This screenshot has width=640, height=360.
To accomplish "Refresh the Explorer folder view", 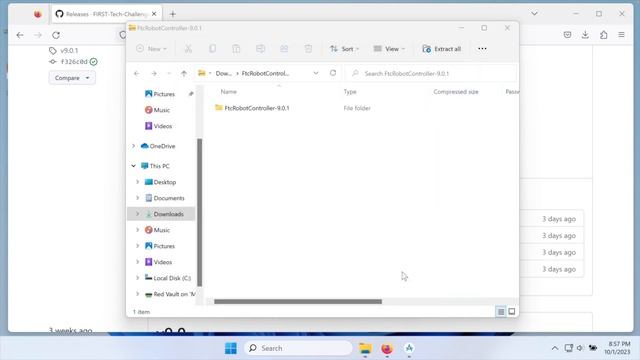I will [333, 73].
